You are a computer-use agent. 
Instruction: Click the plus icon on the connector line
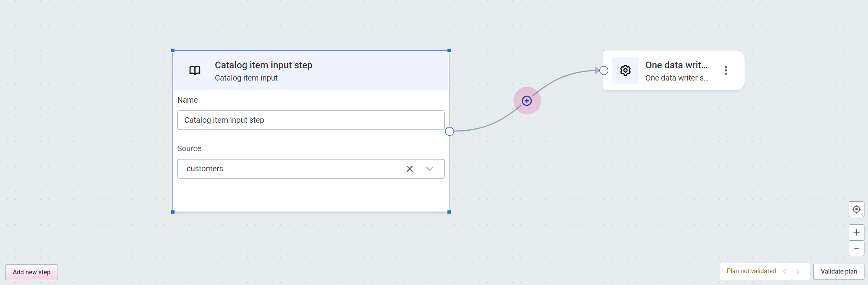click(x=526, y=101)
